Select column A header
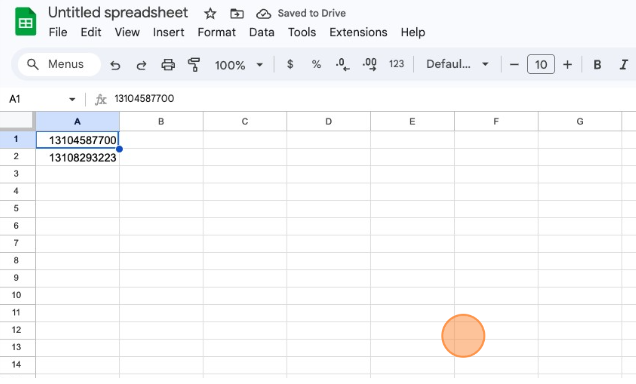Screen dimensions: 636x384 pyautogui.click(x=77, y=122)
